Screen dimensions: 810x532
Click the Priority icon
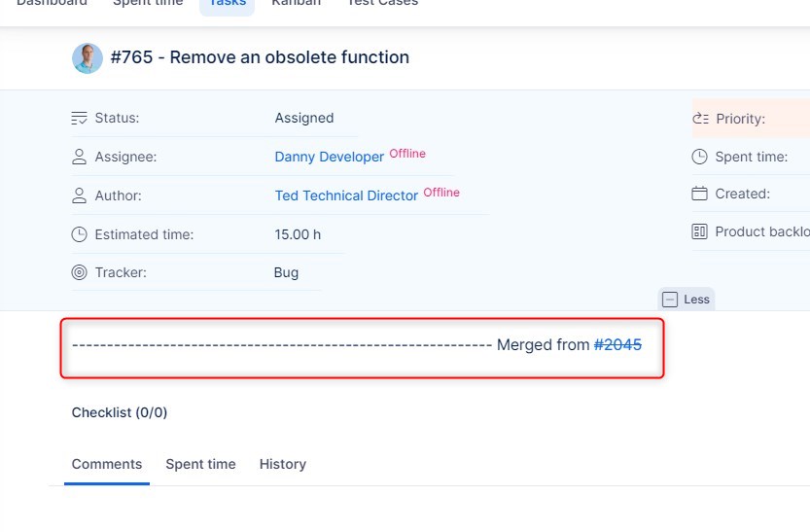tap(700, 119)
